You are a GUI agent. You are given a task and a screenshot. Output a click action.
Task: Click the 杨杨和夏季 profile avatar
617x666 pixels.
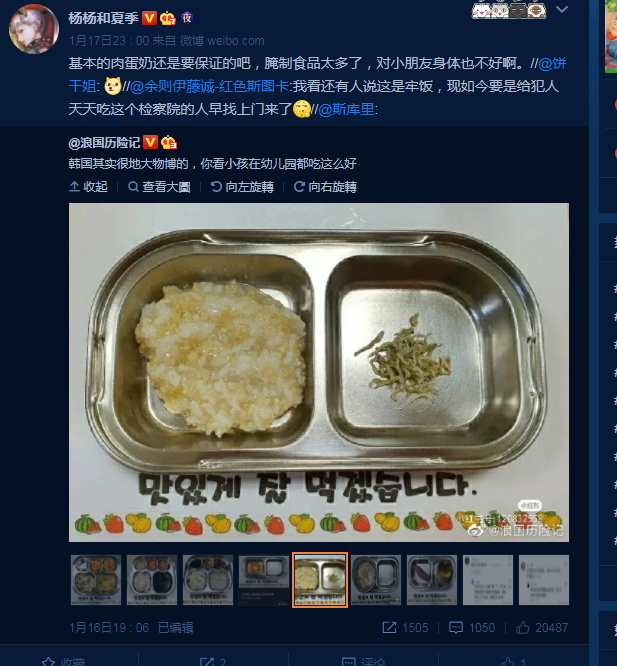pyautogui.click(x=34, y=28)
